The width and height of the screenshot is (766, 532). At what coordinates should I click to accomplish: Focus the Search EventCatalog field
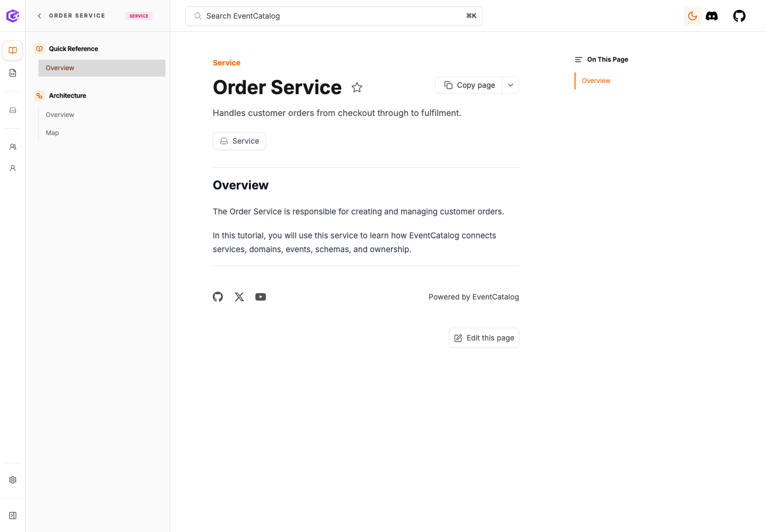334,16
